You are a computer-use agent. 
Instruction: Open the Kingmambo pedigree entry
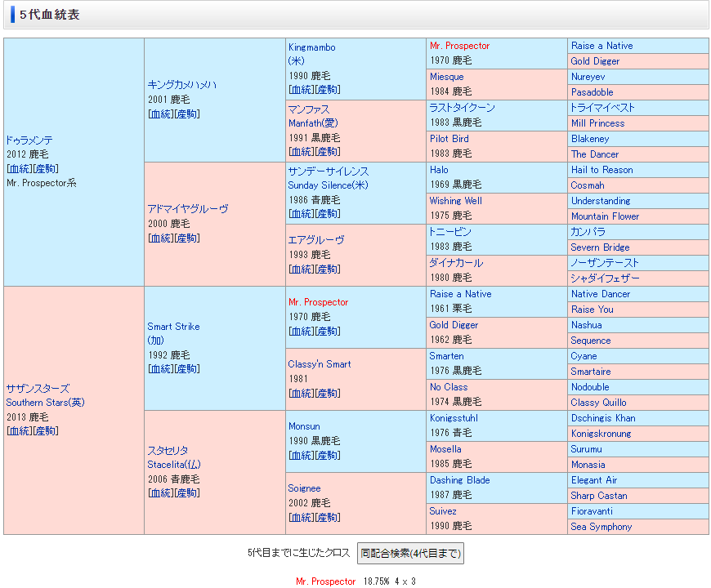pos(311,47)
